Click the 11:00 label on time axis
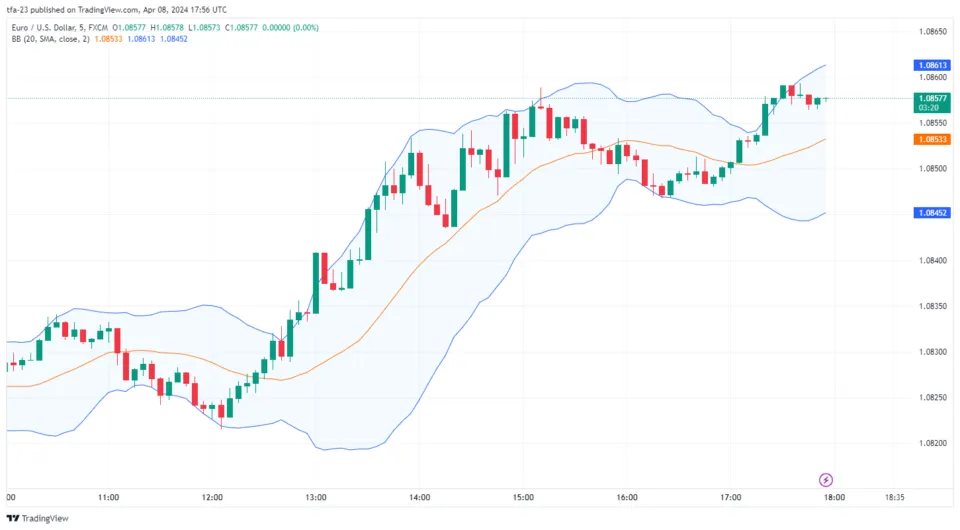960x530 pixels. point(109,497)
